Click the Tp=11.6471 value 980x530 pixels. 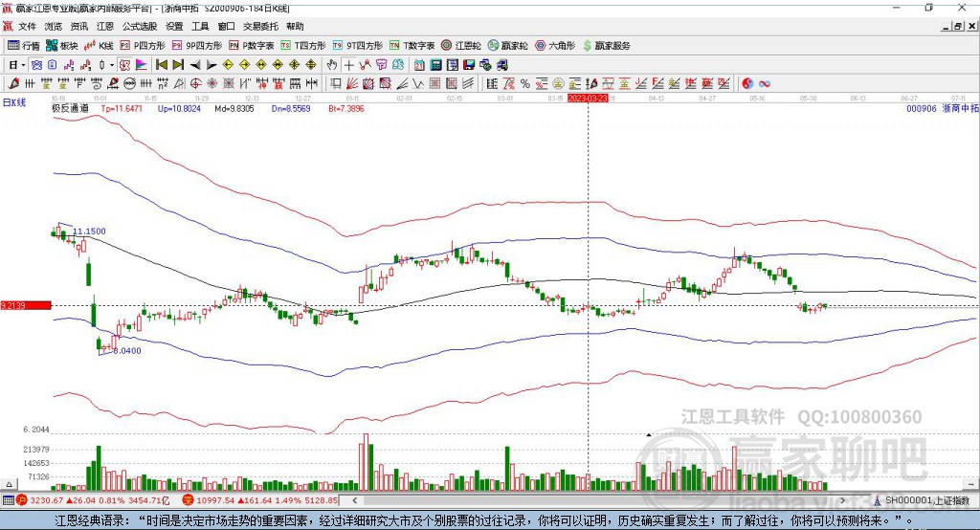click(122, 108)
